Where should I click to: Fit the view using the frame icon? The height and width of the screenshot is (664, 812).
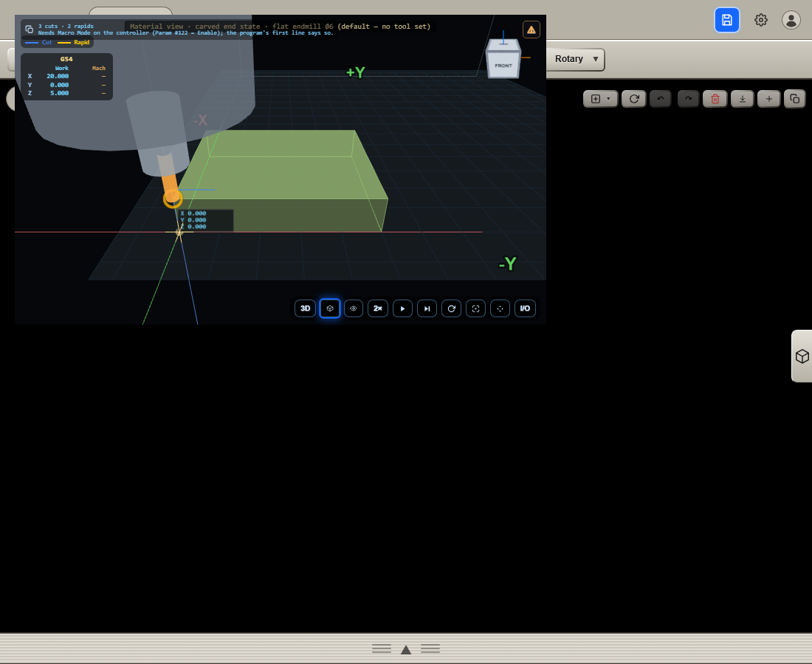[x=476, y=308]
